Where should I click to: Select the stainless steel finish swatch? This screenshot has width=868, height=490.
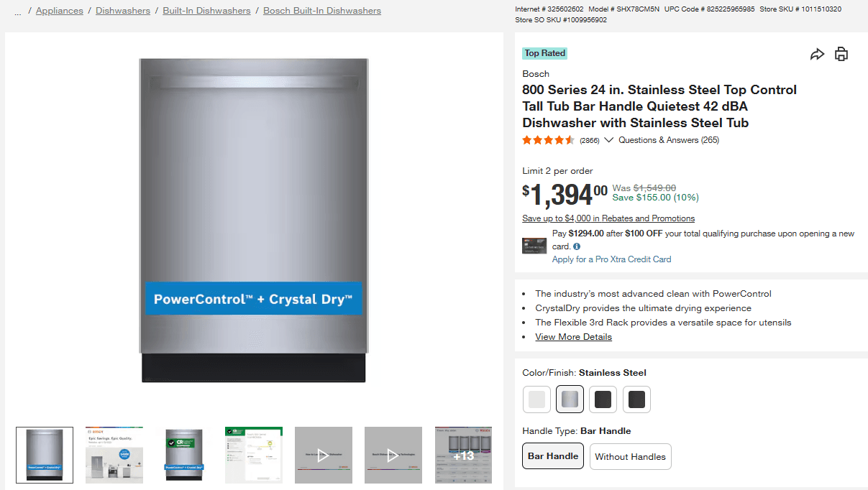tap(570, 399)
